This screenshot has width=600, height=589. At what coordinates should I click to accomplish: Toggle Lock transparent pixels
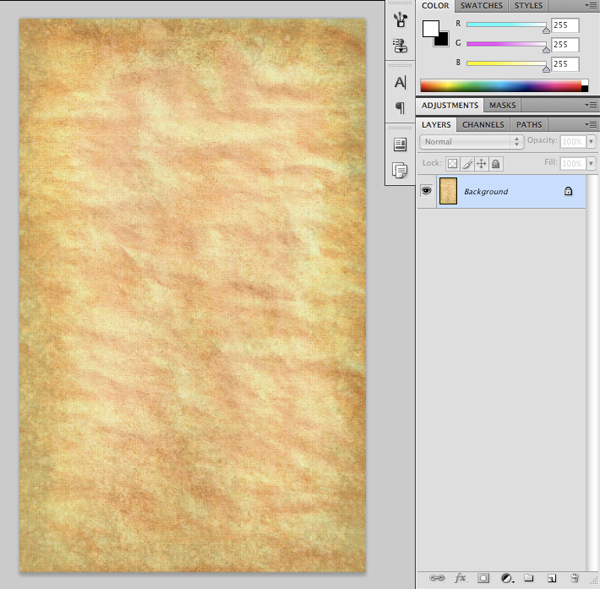[452, 164]
